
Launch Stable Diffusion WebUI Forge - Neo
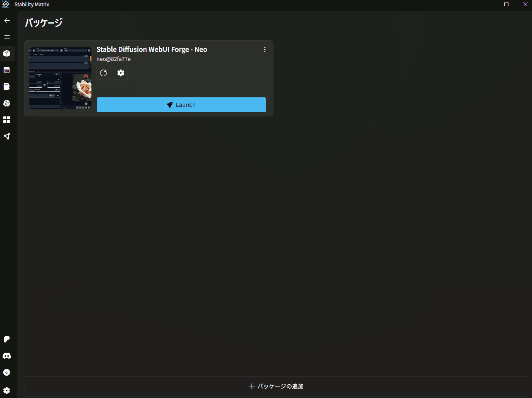(x=181, y=105)
